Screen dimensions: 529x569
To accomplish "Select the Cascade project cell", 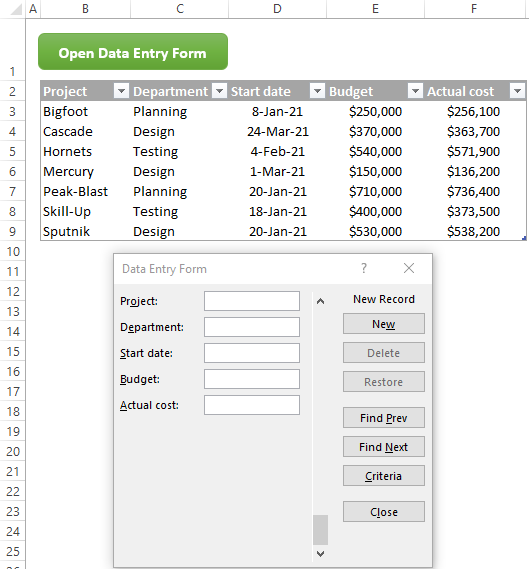I will click(x=85, y=131).
